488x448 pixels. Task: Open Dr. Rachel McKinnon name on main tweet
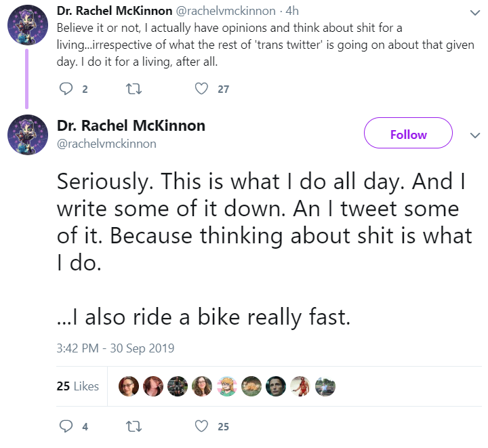click(x=131, y=126)
